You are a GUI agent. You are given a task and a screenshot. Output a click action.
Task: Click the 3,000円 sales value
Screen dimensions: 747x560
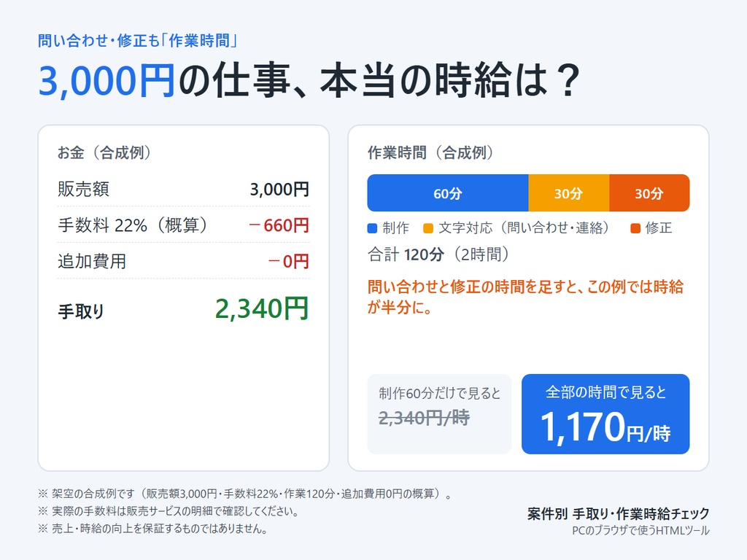279,190
